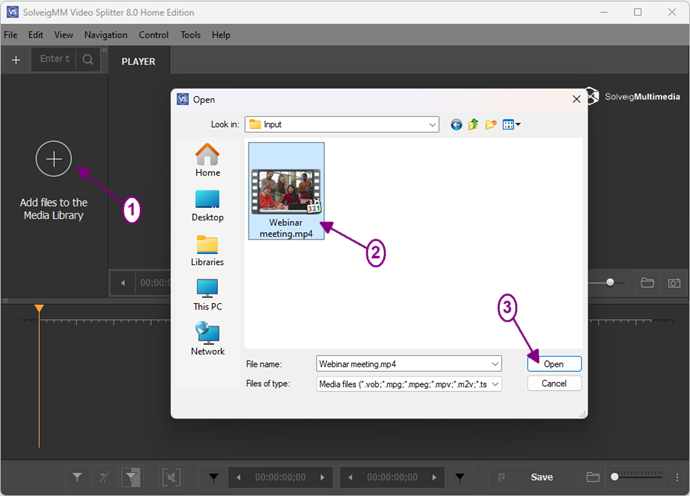This screenshot has height=496, width=690.
Task: Click the Cancel button in dialog
Action: 554,383
